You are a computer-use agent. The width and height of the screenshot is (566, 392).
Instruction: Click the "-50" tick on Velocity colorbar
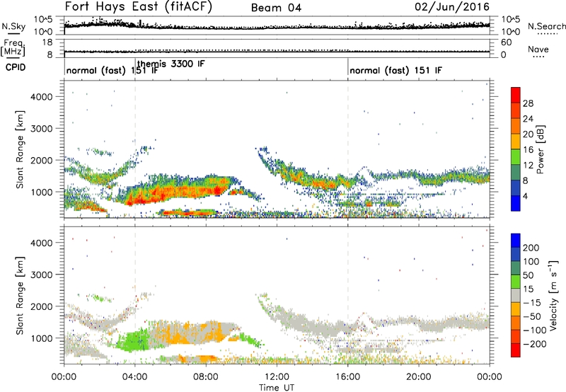(532, 316)
